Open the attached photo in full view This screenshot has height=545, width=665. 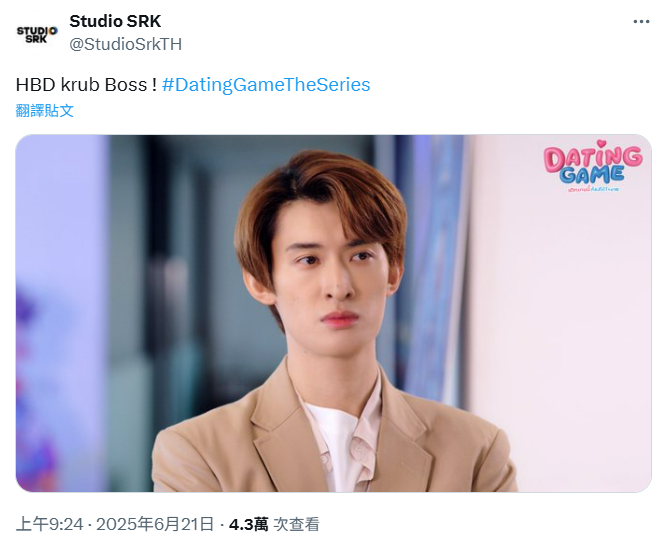pyautogui.click(x=333, y=313)
